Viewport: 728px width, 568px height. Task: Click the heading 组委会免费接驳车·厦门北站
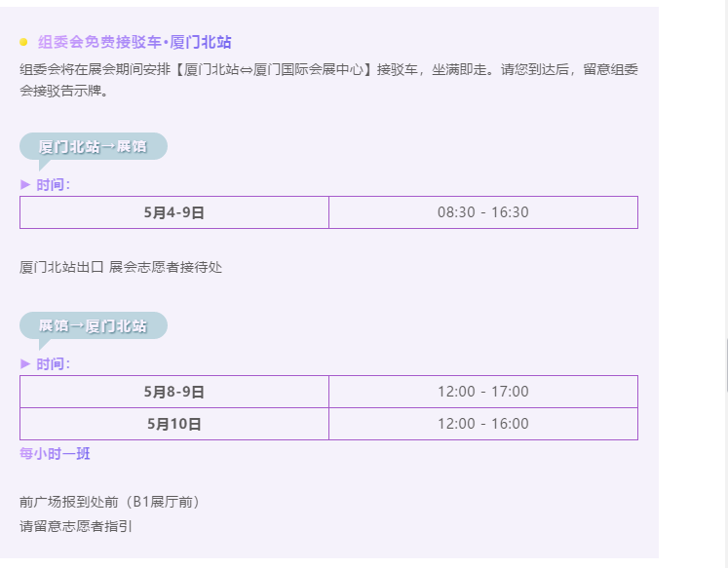click(x=134, y=42)
